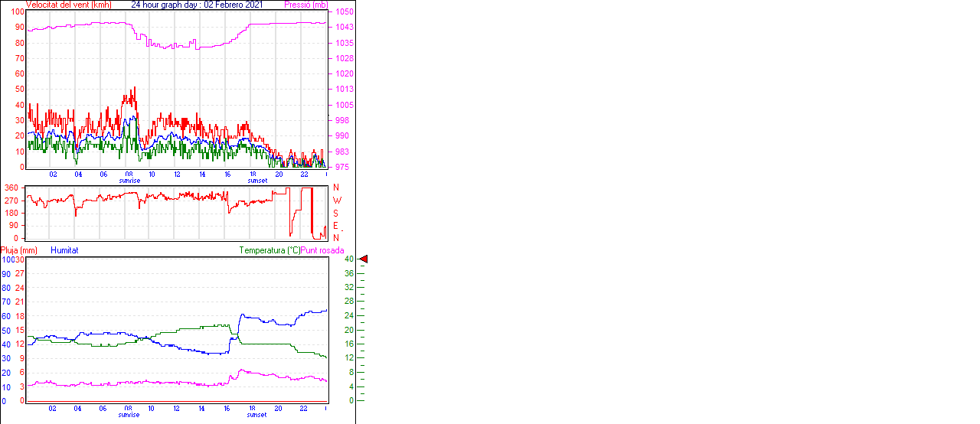Image resolution: width=980 pixels, height=424 pixels.
Task: Click the green 40 value on temperature scale
Action: coord(348,259)
